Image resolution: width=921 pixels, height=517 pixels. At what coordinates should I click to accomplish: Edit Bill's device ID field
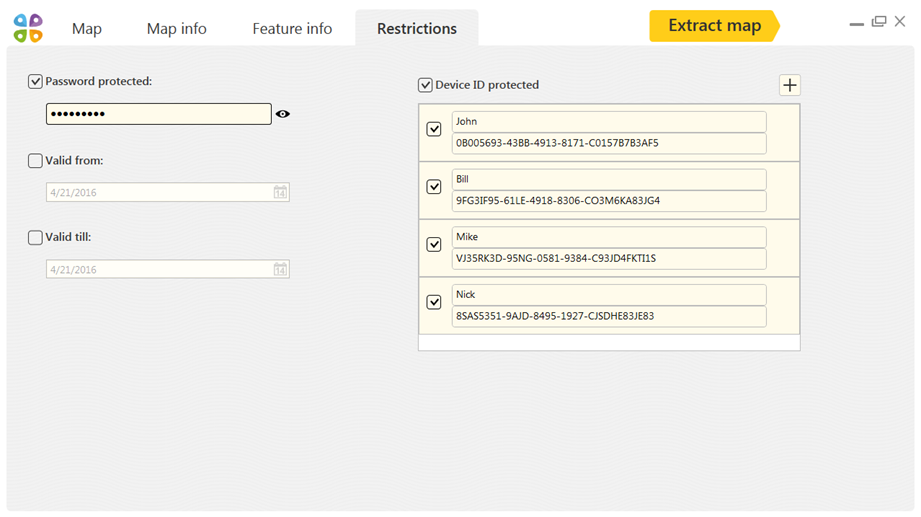(609, 201)
